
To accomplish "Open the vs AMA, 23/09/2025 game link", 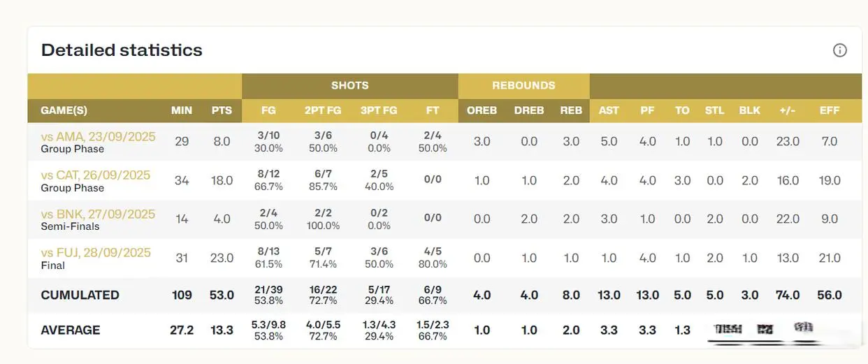I will [x=98, y=136].
